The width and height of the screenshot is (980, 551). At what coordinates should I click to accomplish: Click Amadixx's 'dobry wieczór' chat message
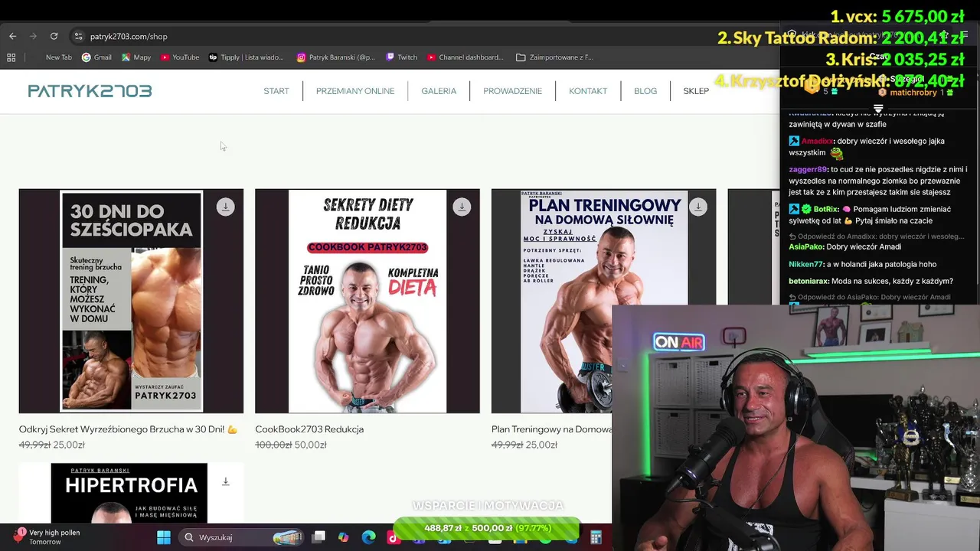click(878, 147)
